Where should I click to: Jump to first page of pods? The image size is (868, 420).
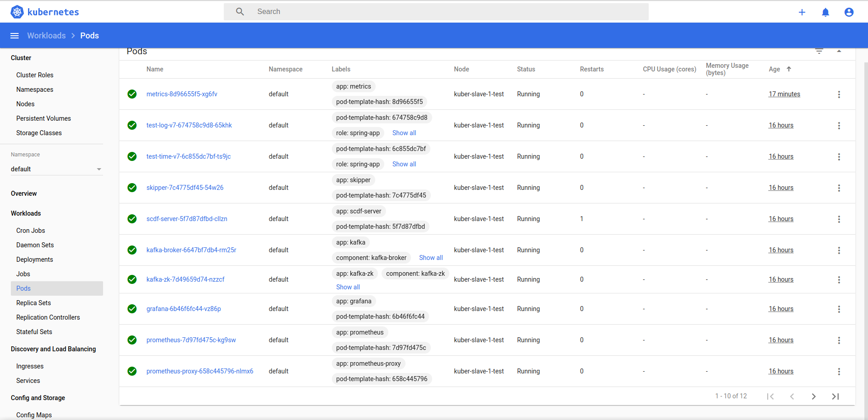[x=770, y=396]
